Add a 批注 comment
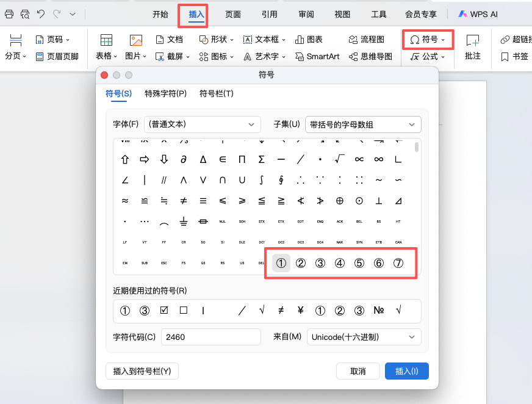Screen dimensions: 532x404 (x=473, y=47)
